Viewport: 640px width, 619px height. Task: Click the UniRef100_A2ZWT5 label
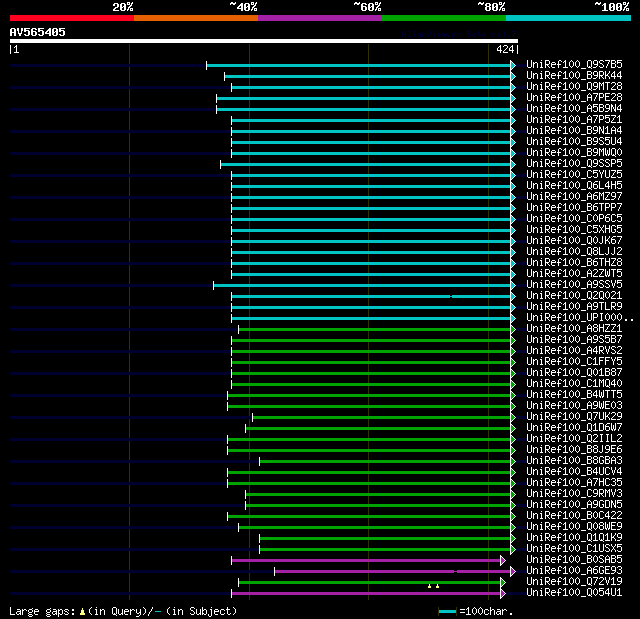point(574,274)
